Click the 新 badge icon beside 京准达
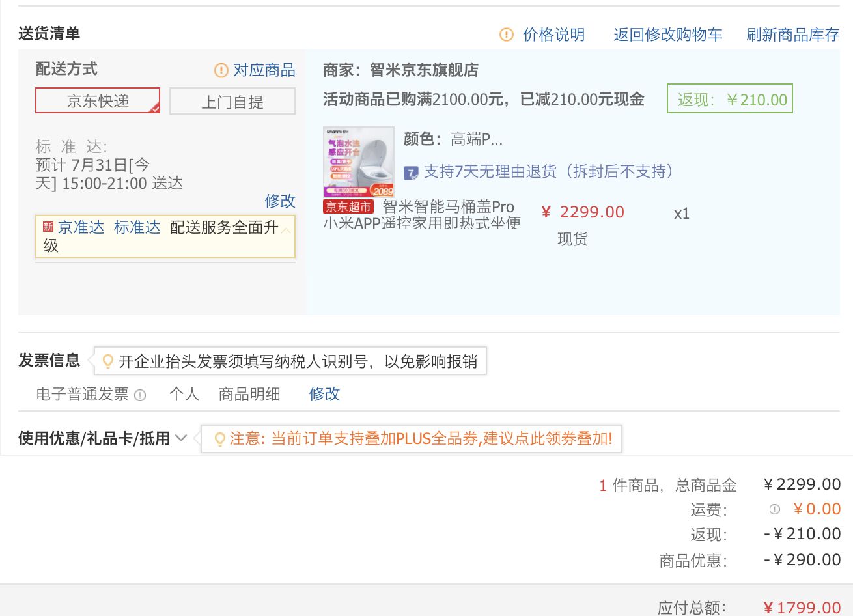The image size is (853, 616). [x=48, y=227]
